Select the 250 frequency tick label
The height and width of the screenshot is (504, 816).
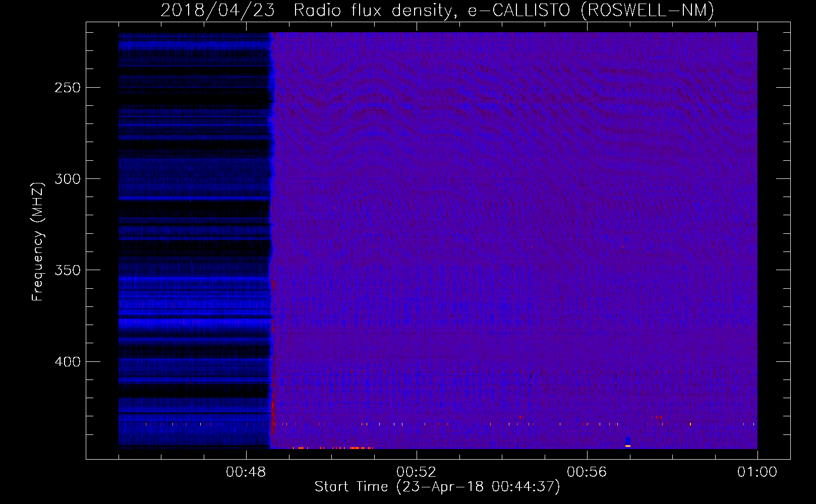[x=68, y=88]
